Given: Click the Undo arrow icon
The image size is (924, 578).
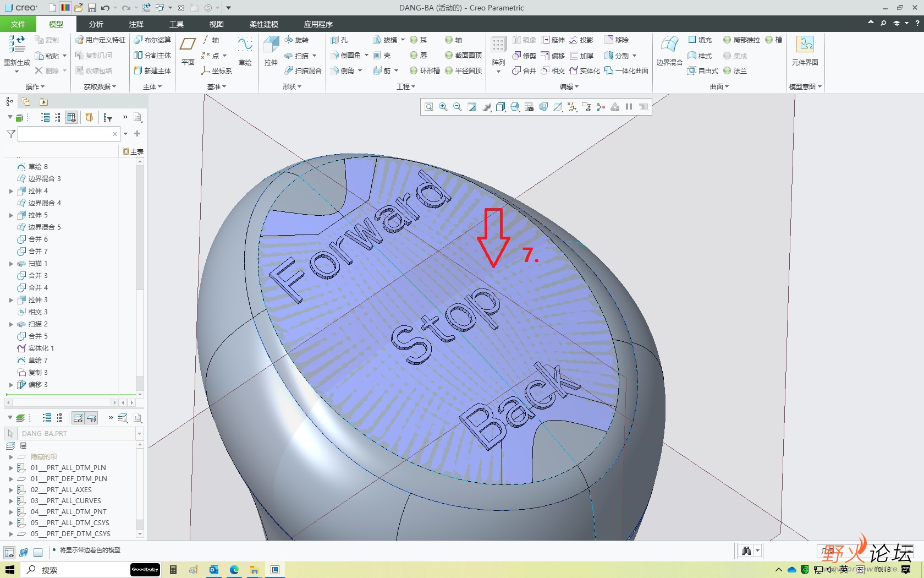Looking at the screenshot, I should click(105, 8).
